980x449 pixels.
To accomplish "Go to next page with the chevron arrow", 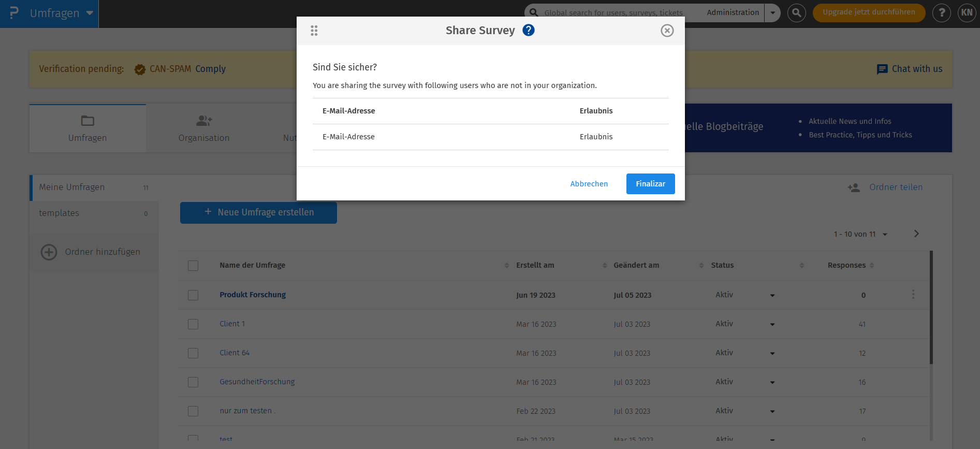I will coord(916,234).
